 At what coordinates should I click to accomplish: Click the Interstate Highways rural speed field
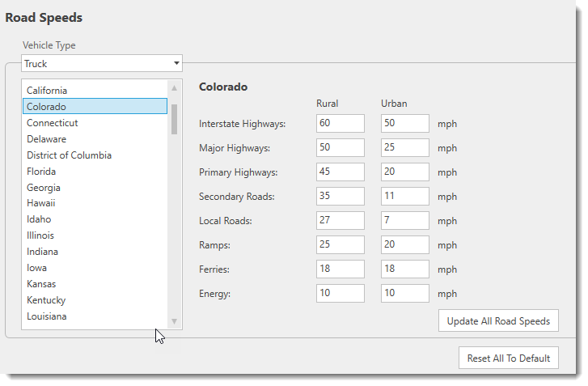pyautogui.click(x=340, y=124)
